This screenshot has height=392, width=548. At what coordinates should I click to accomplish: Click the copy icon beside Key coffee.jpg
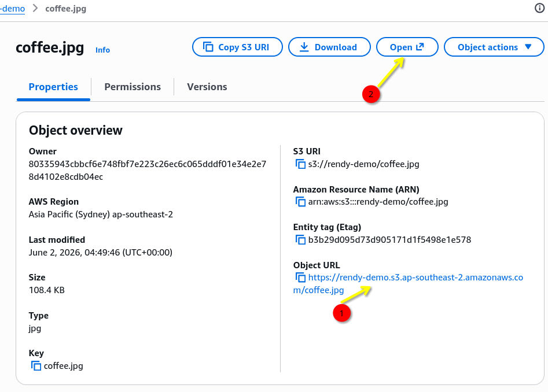pyautogui.click(x=36, y=365)
